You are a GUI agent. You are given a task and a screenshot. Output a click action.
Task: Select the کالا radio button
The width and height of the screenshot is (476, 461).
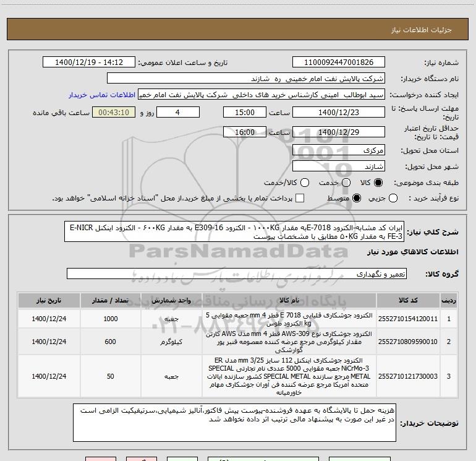coord(378,183)
